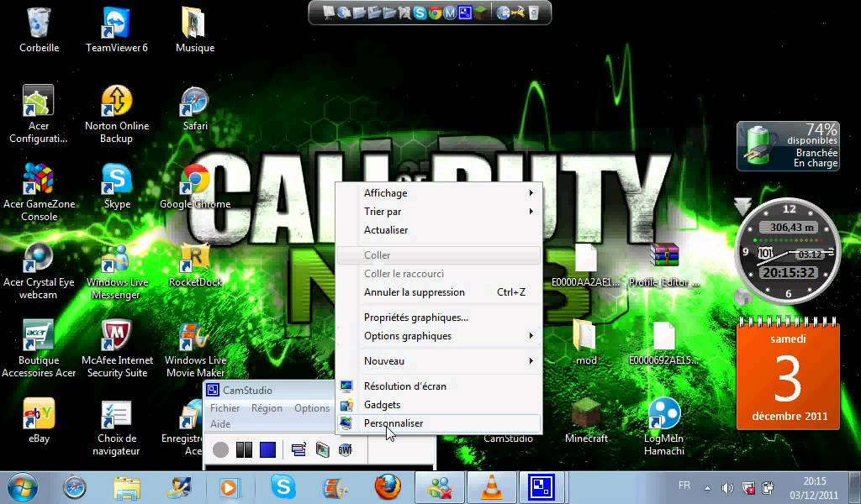Click the Skype icon in the top dock

pos(420,13)
